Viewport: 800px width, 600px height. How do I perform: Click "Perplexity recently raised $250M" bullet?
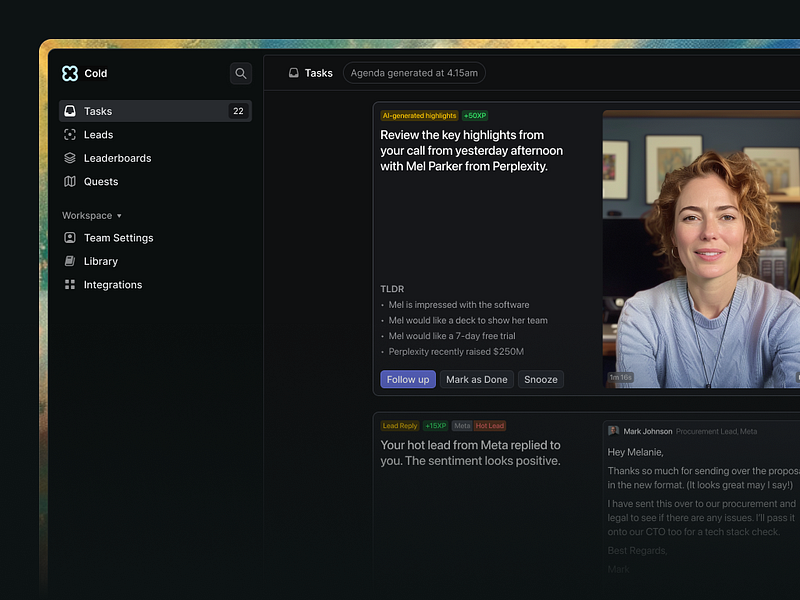point(456,352)
